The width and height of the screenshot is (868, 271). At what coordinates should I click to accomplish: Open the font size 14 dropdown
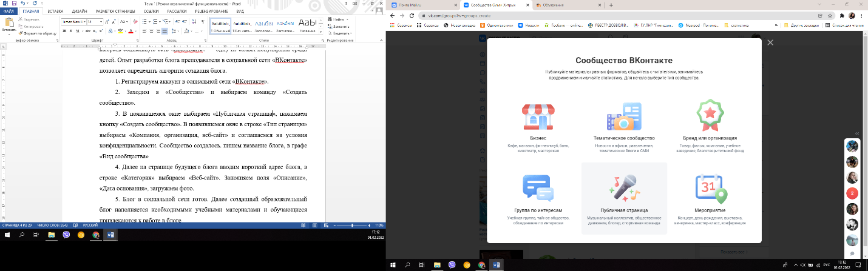(101, 22)
